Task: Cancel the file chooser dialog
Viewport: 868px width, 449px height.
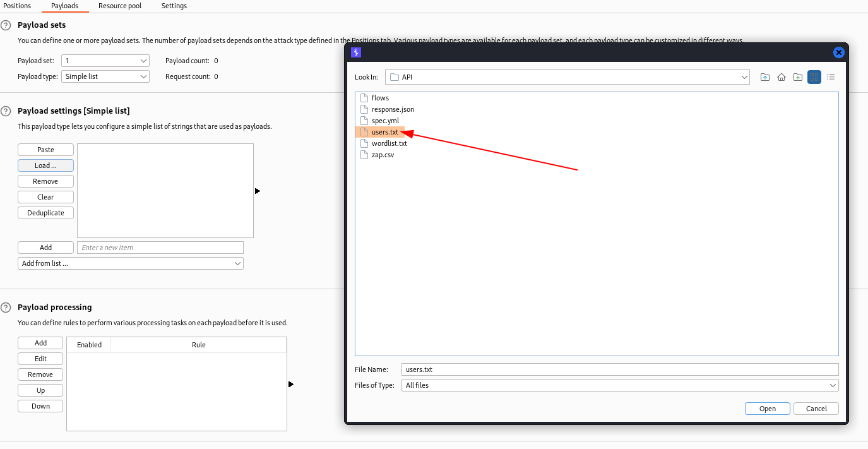Action: tap(816, 409)
